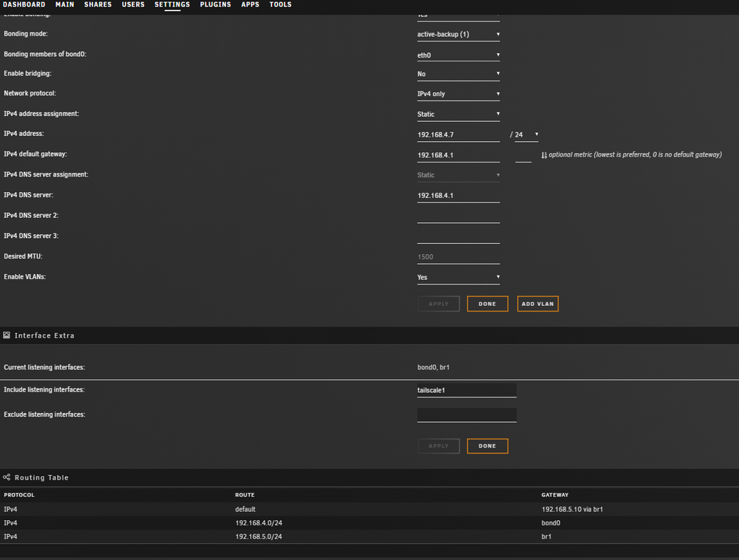Click Done in Interface Extra section
Screen dimensions: 739x560
(x=487, y=446)
